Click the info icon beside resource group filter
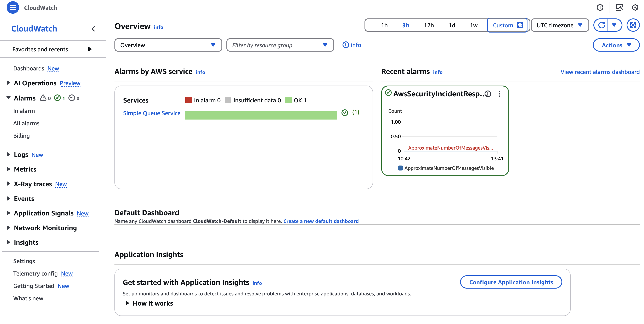Image resolution: width=644 pixels, height=324 pixels. (x=345, y=45)
